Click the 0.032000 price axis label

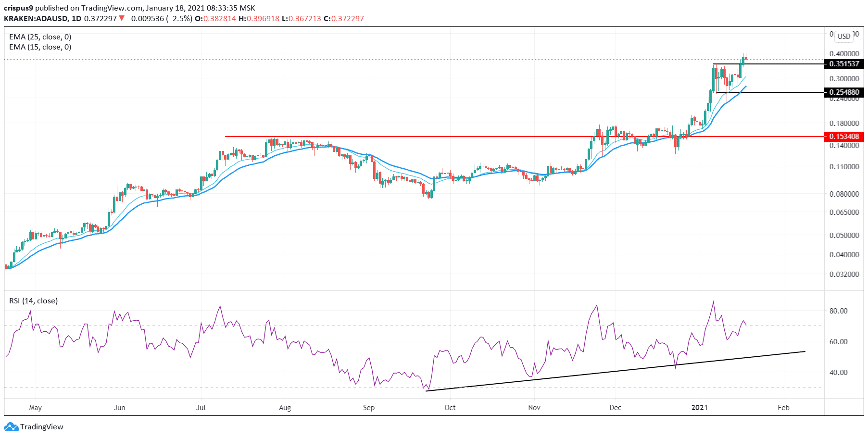(x=844, y=274)
